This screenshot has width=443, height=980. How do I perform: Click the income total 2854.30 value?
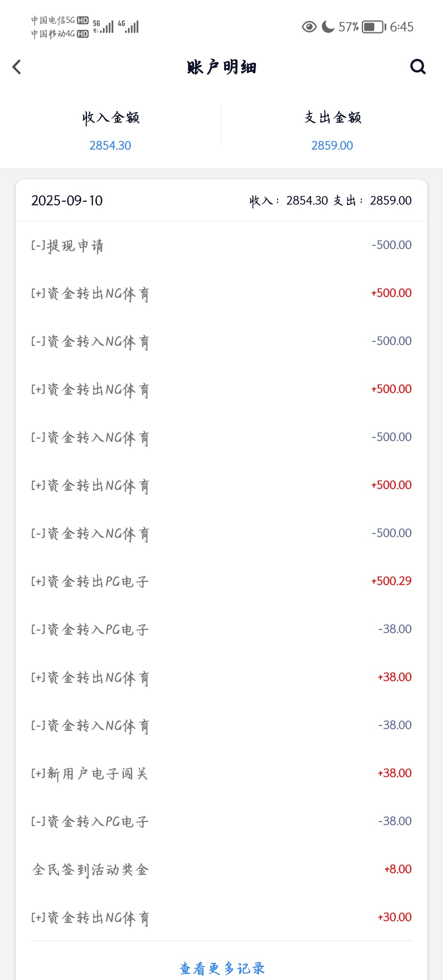[x=110, y=145]
